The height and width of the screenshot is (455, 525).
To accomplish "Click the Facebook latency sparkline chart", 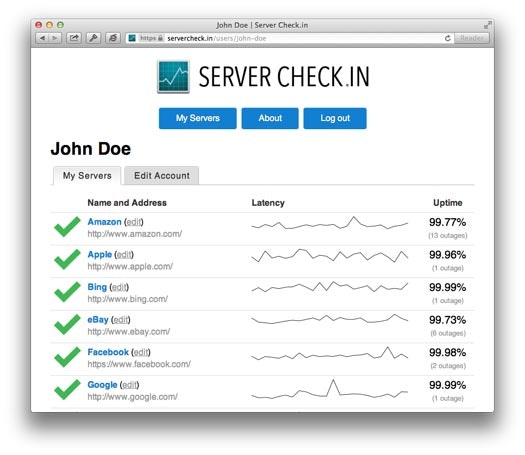I will [329, 353].
